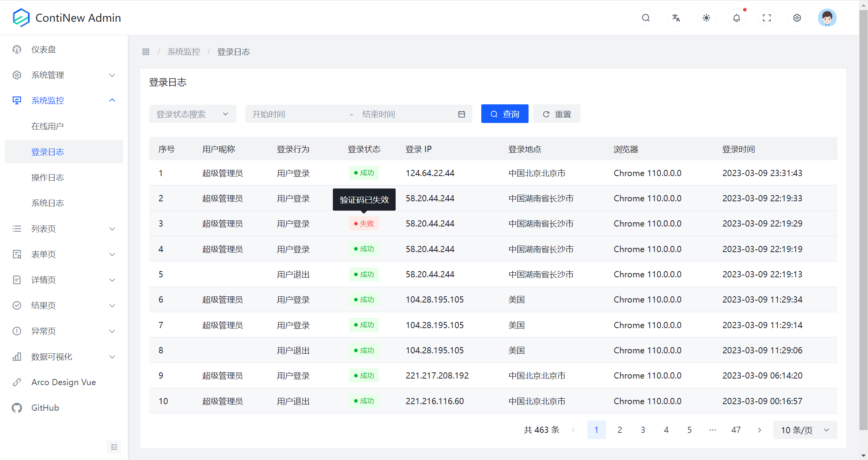
Task: Go to page 2 of results
Action: coord(620,430)
